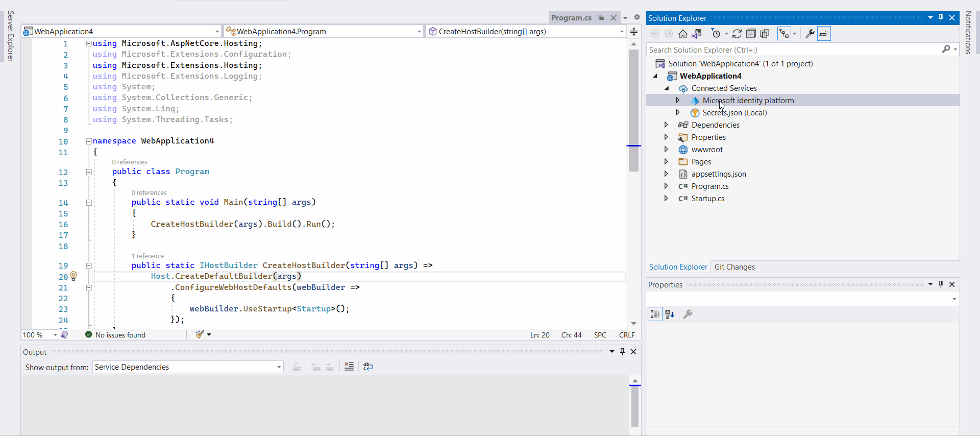Select the Solution Explorer bottom tab
Screen dimensions: 980x436
(678, 267)
